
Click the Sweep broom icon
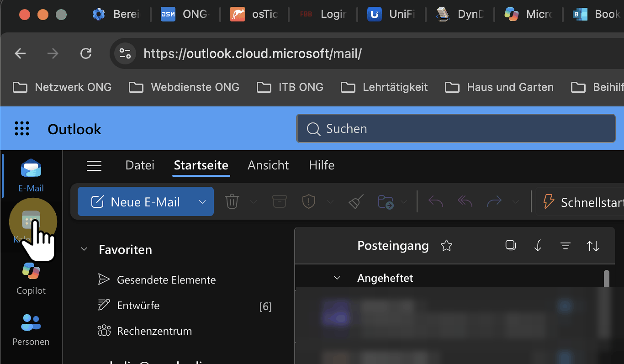[356, 201]
